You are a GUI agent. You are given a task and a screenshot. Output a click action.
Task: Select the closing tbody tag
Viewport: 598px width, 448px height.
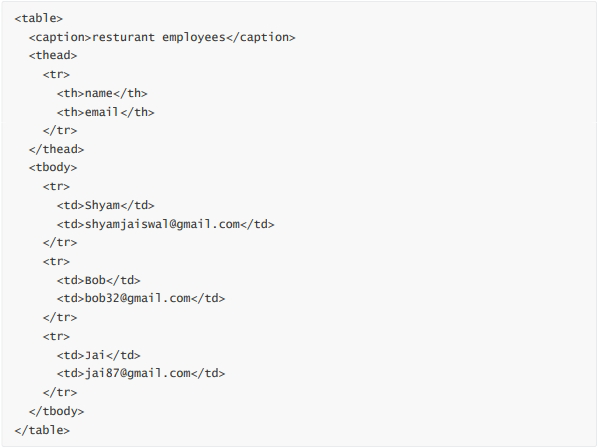coord(56,411)
